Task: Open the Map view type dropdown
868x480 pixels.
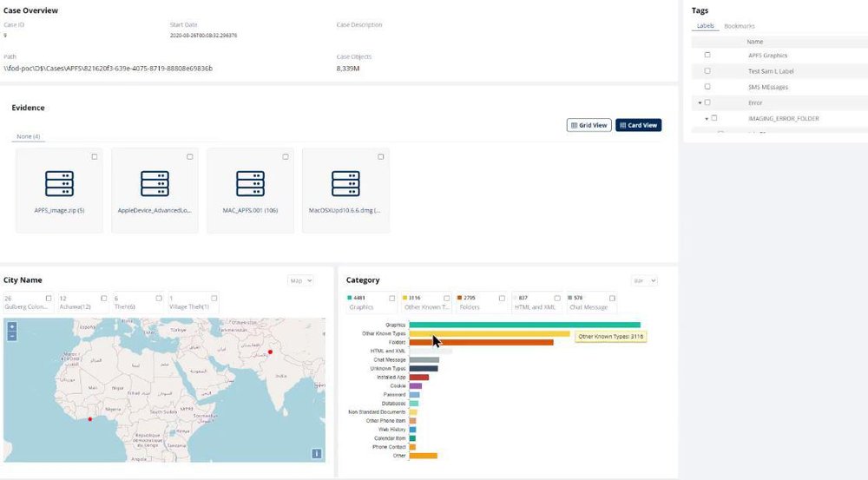Action: point(300,280)
